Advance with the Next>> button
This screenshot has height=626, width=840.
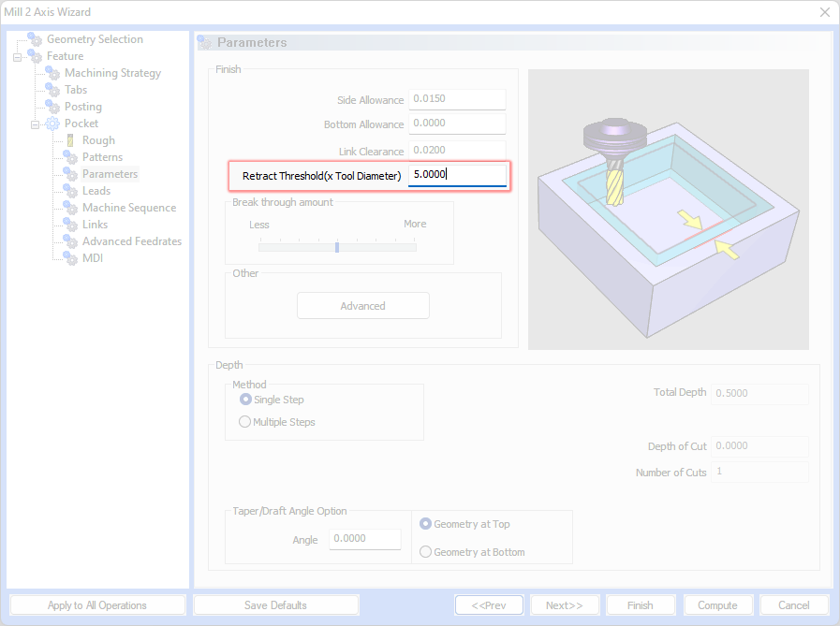[x=564, y=605]
